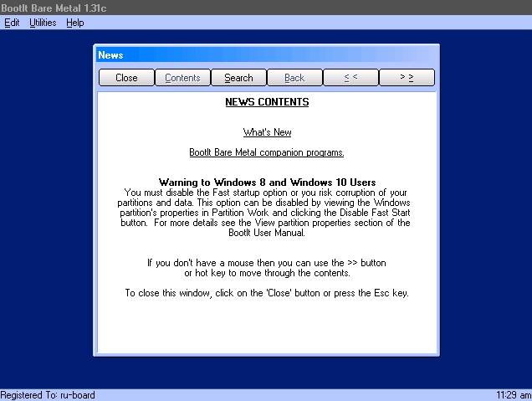Screen dimensions: 532x401
Task: Open the Utilities menu
Action: pos(43,23)
